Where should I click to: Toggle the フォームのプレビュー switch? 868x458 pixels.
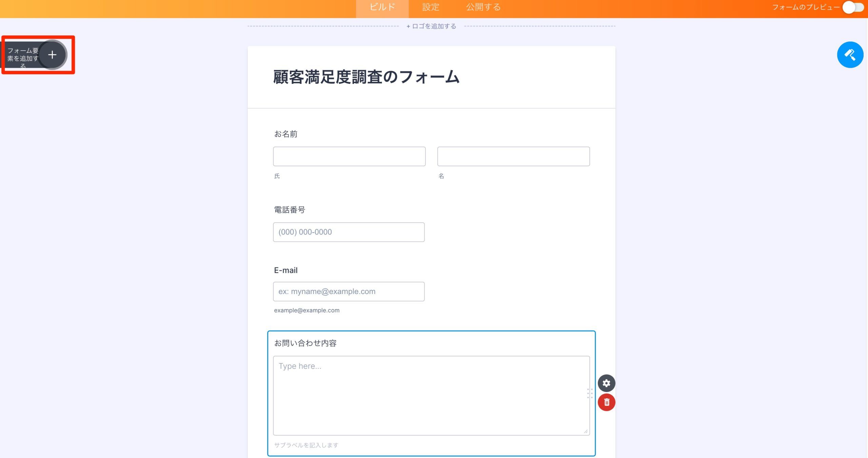coord(853,7)
